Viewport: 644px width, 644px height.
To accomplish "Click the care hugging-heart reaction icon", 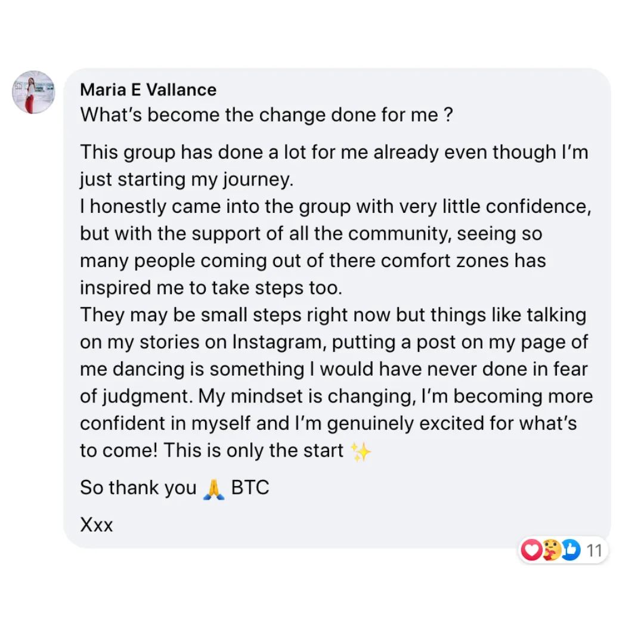I will [x=551, y=550].
